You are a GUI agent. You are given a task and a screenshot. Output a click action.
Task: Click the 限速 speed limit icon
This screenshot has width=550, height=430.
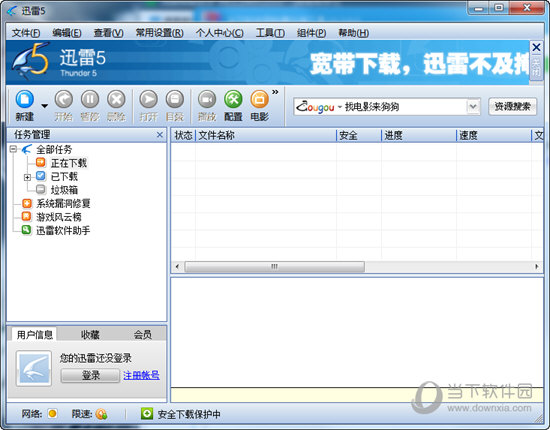[x=101, y=414]
